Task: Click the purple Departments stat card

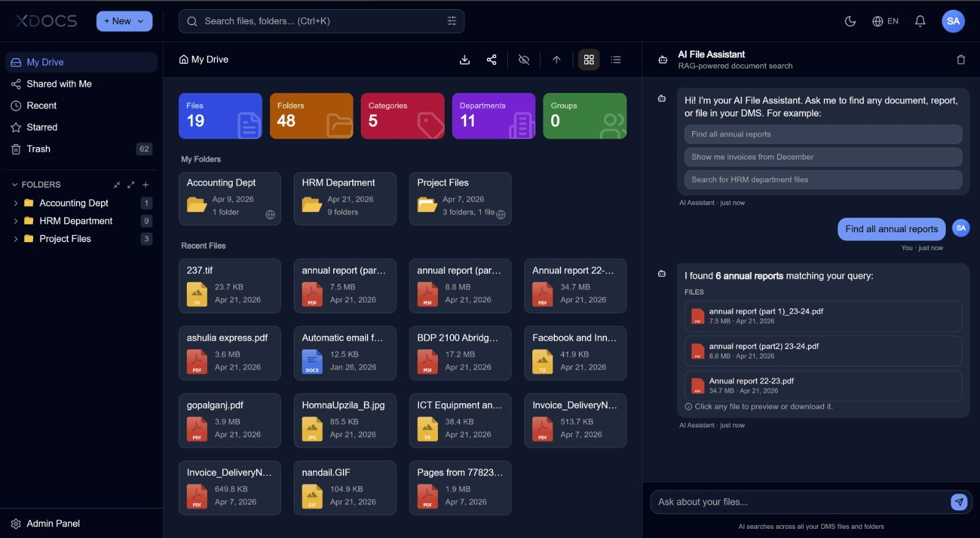Action: click(x=494, y=116)
